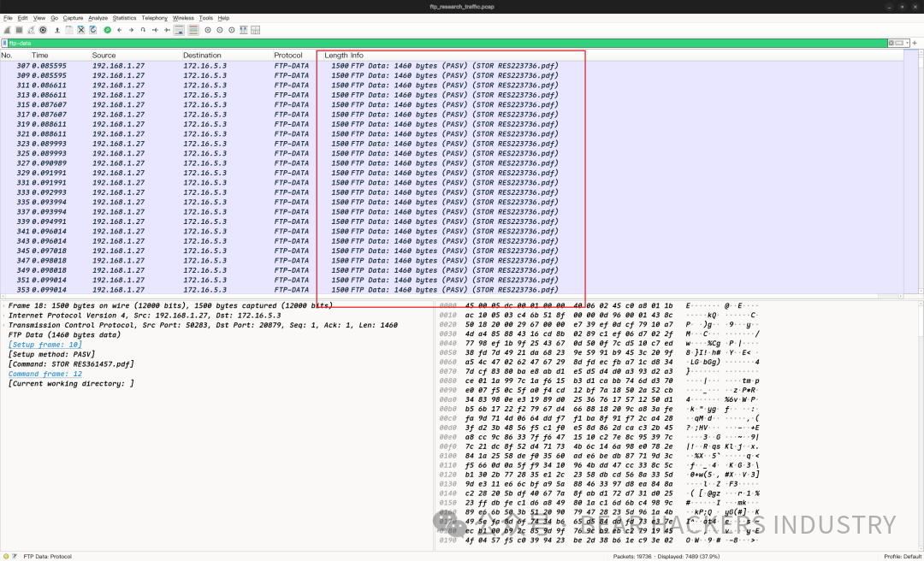The image size is (924, 561).
Task: Toggle packet list colorization
Action: pyautogui.click(x=193, y=30)
